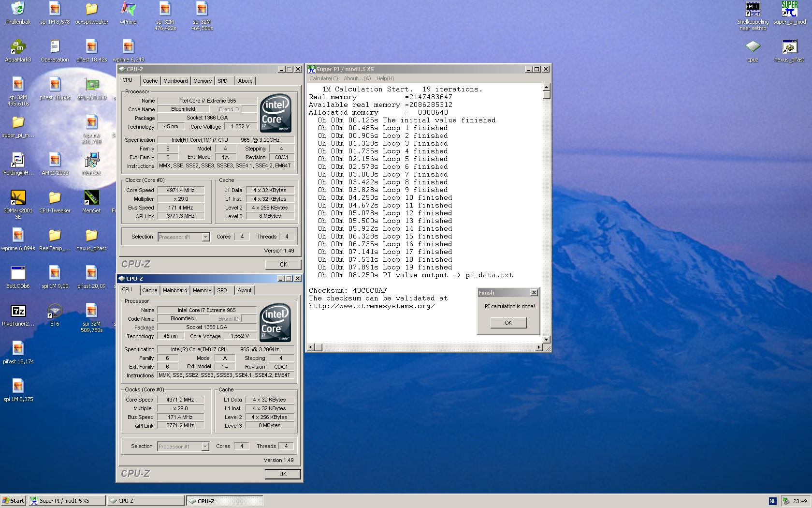The width and height of the screenshot is (812, 508).
Task: Switch to About tab in upper CPU-Z
Action: tap(245, 81)
